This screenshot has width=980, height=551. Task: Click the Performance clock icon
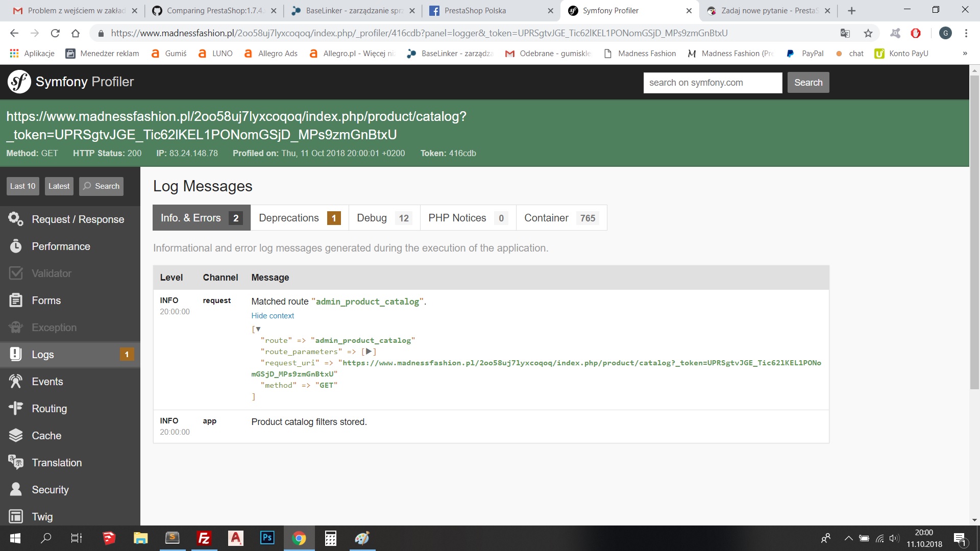click(16, 246)
